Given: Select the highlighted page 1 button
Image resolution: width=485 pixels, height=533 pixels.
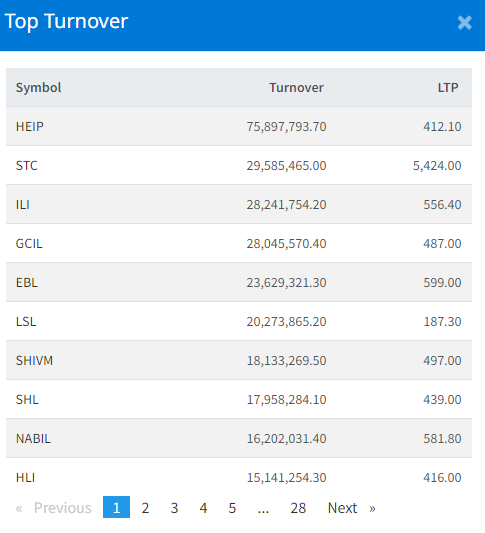Looking at the screenshot, I should coord(116,507).
